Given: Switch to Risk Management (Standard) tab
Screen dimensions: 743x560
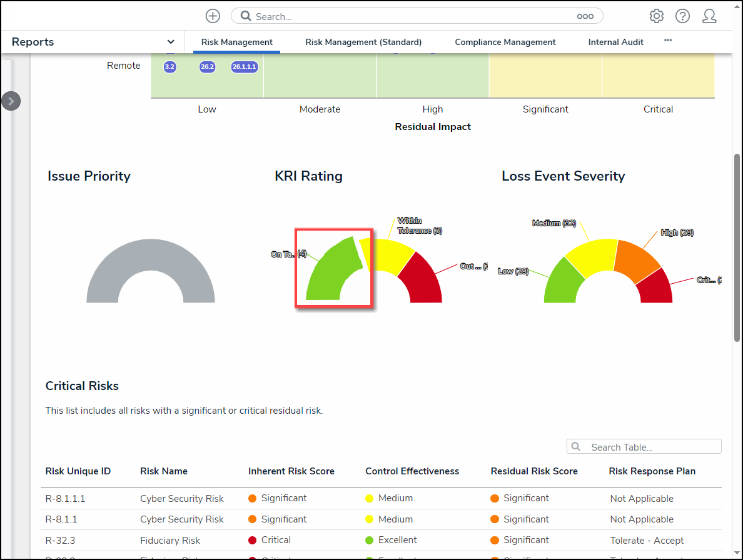Looking at the screenshot, I should tap(363, 42).
